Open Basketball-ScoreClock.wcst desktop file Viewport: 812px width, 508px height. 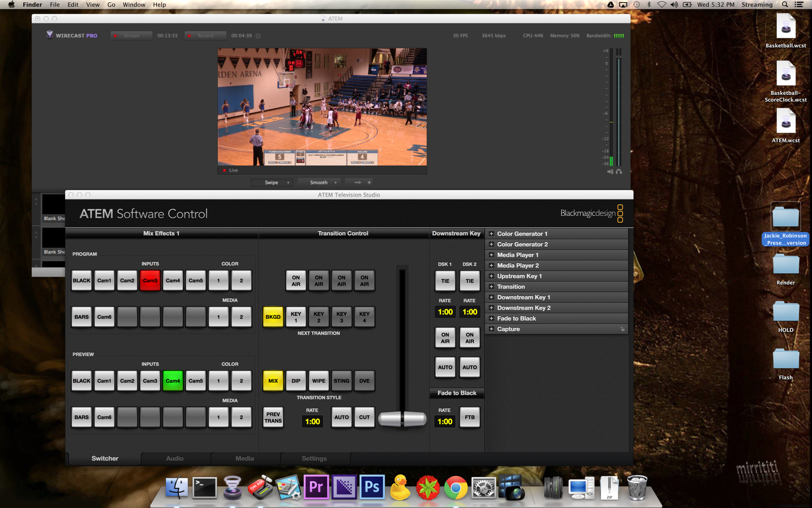pyautogui.click(x=785, y=82)
